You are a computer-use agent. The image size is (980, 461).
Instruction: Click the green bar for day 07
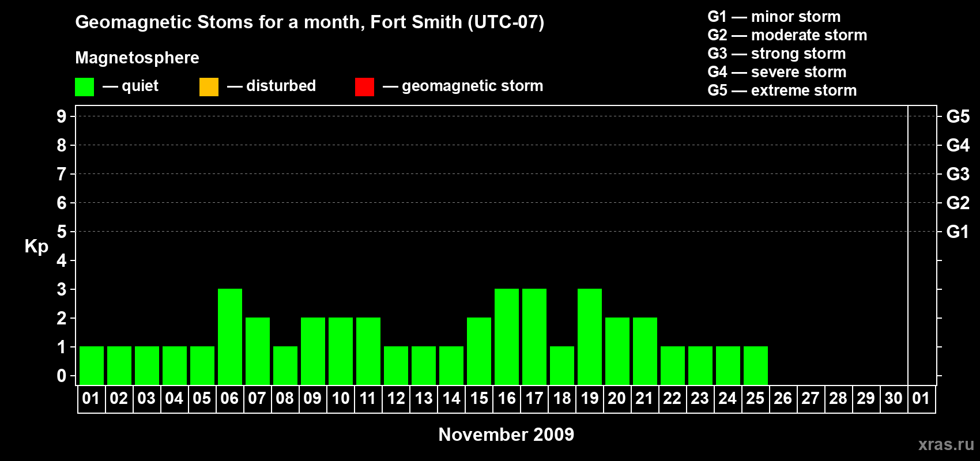[258, 352]
